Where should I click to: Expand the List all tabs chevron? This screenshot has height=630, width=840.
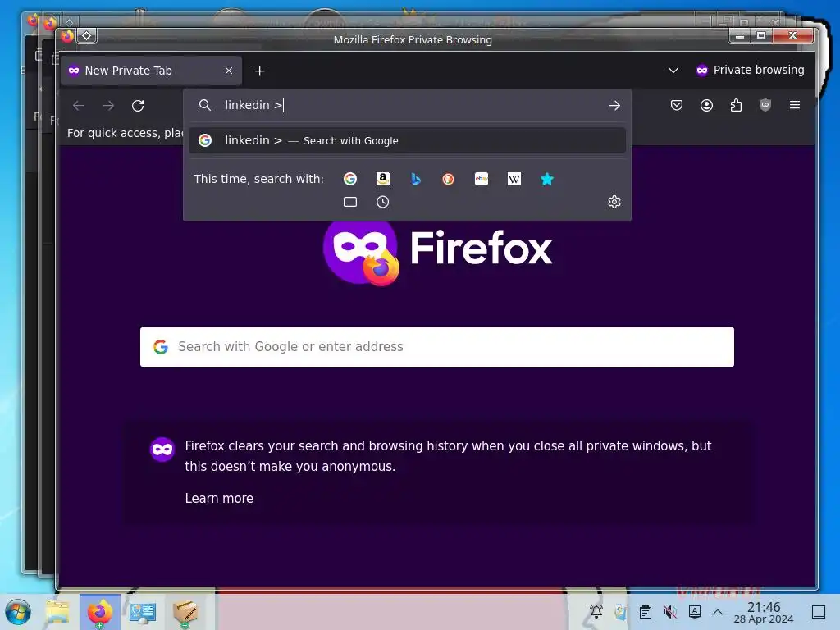click(673, 71)
